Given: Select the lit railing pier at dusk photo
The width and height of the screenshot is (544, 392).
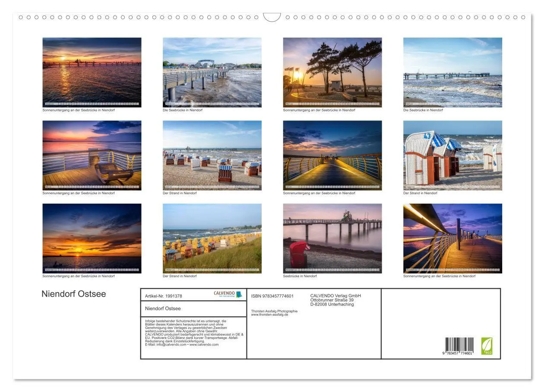Looking at the screenshot, I should click(x=453, y=238).
